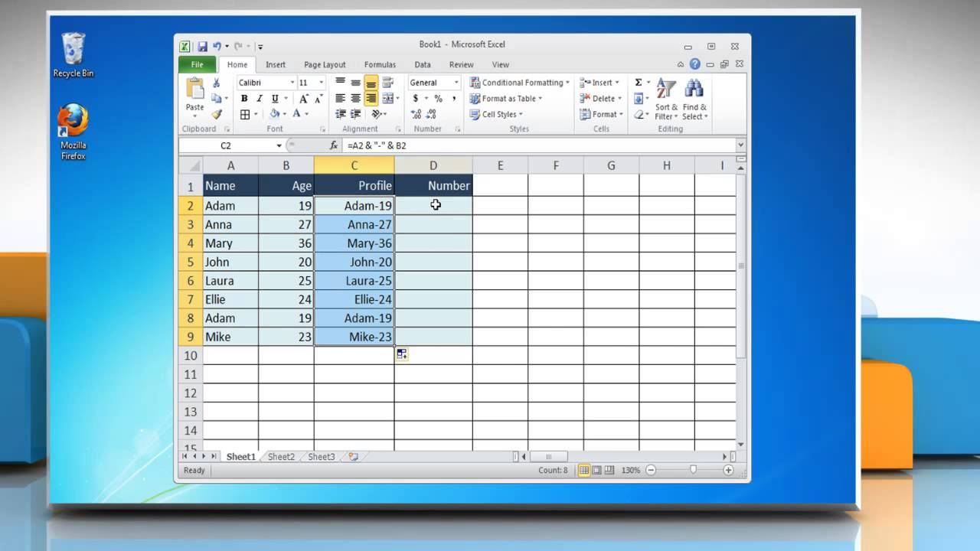Adjust the zoom slider handle
This screenshot has width=980, height=551.
[x=694, y=470]
